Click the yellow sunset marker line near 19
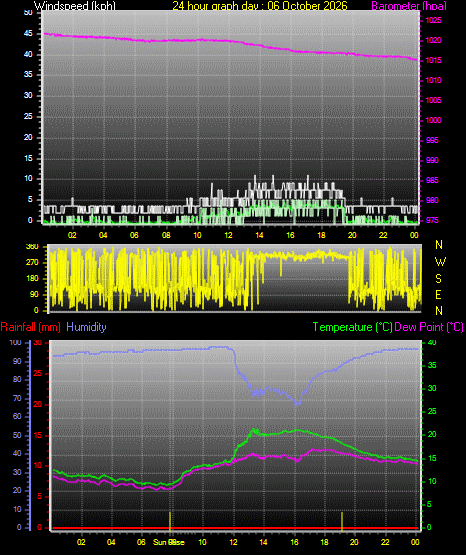466x555 pixels. coord(342,521)
